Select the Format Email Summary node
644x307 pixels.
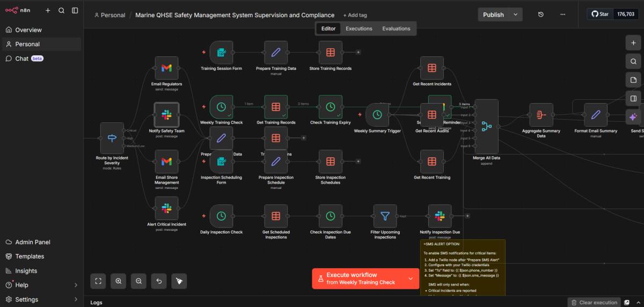pos(596,115)
